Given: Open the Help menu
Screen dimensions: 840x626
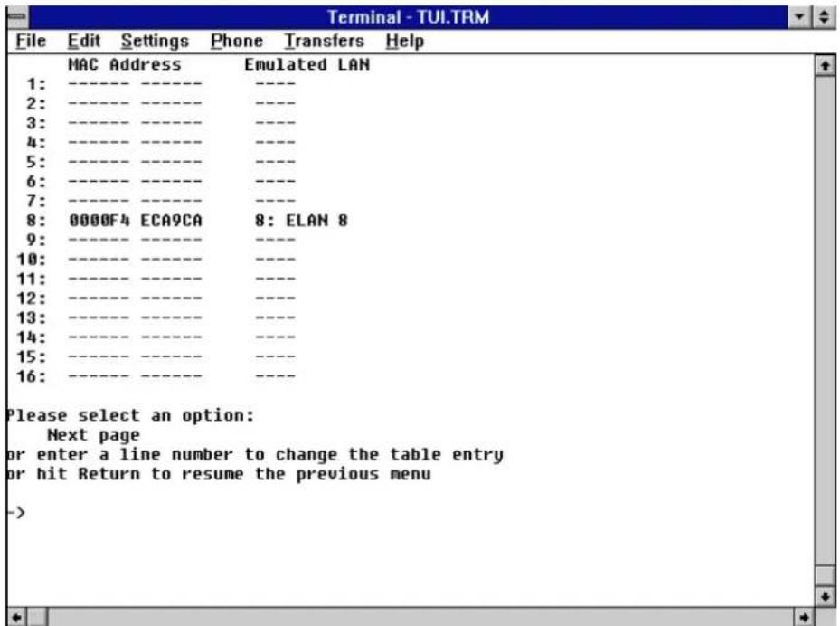Looking at the screenshot, I should [404, 42].
